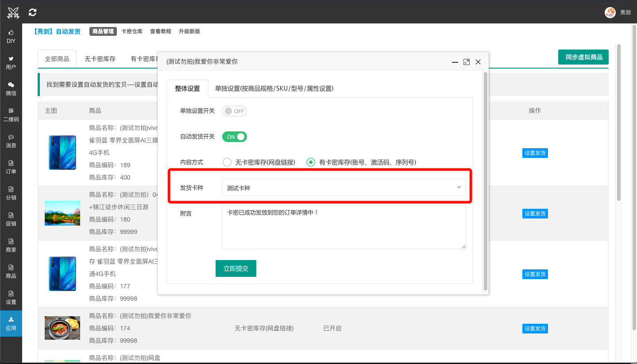637x364 pixels.
Task: Switch to 单独设置(按商品规格) tab
Action: pos(274,88)
